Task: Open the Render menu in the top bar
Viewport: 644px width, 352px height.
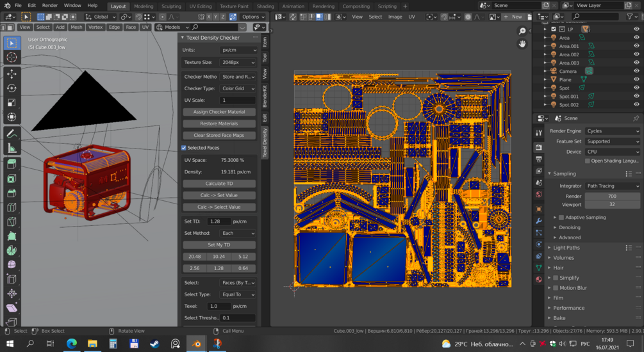Action: 50,6
